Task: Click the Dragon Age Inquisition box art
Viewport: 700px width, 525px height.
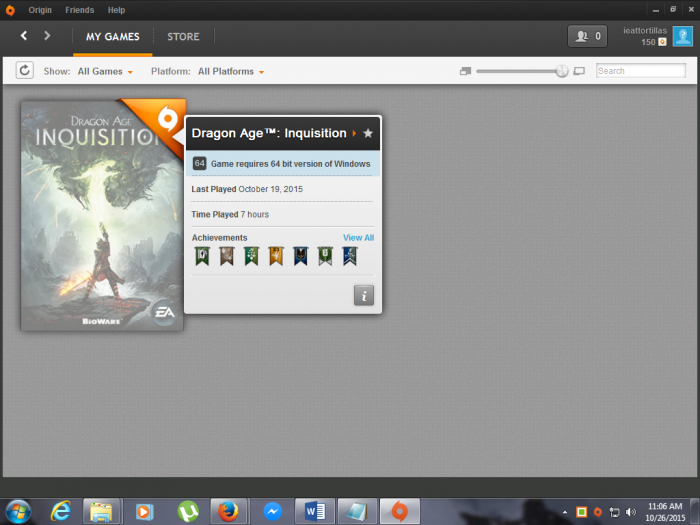Action: click(x=102, y=215)
